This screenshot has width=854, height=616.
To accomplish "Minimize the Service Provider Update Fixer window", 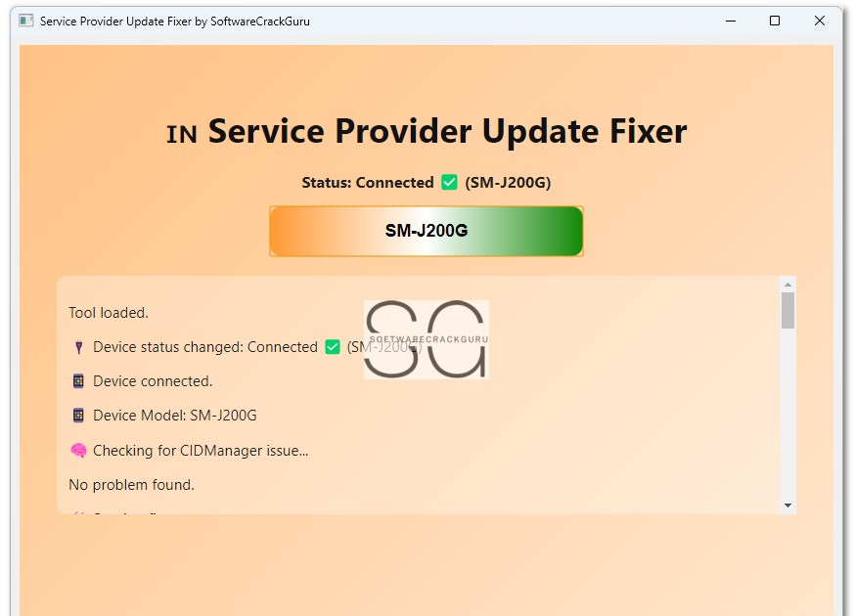I will [731, 21].
